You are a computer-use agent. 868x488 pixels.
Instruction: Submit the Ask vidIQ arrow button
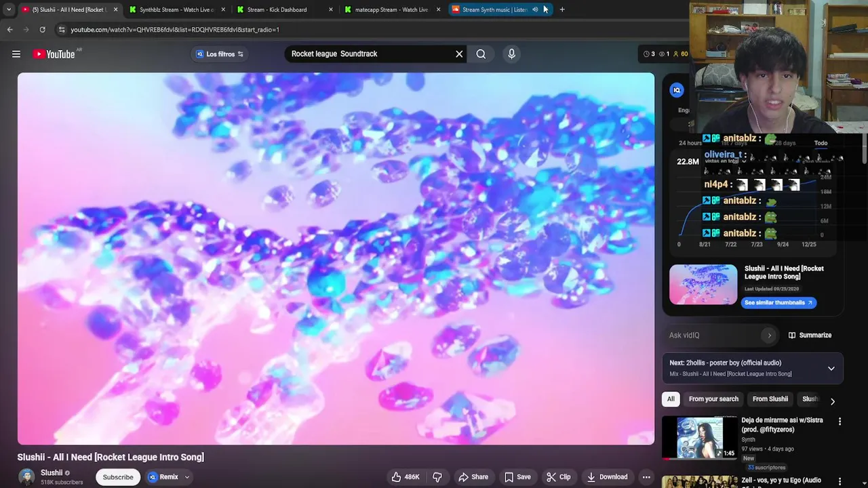769,335
